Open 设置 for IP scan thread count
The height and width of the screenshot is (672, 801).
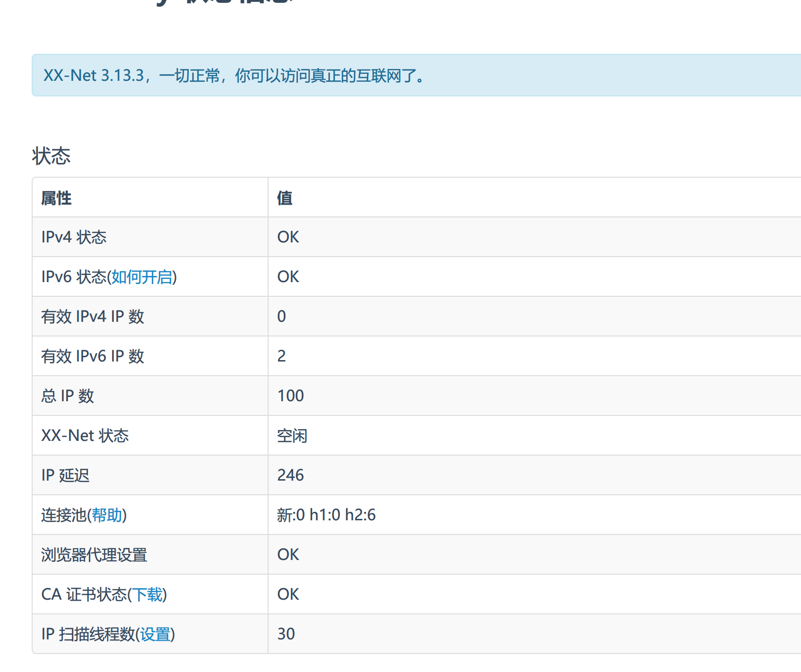(157, 634)
